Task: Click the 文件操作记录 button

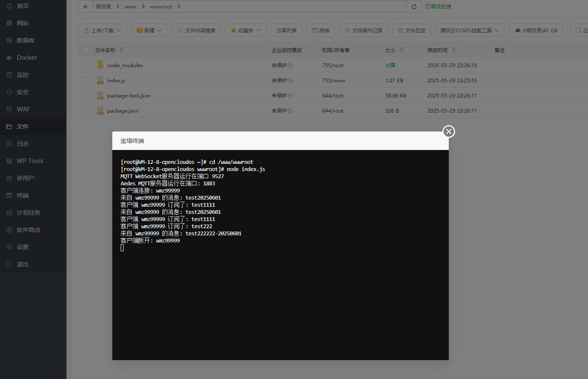Action: [x=363, y=30]
